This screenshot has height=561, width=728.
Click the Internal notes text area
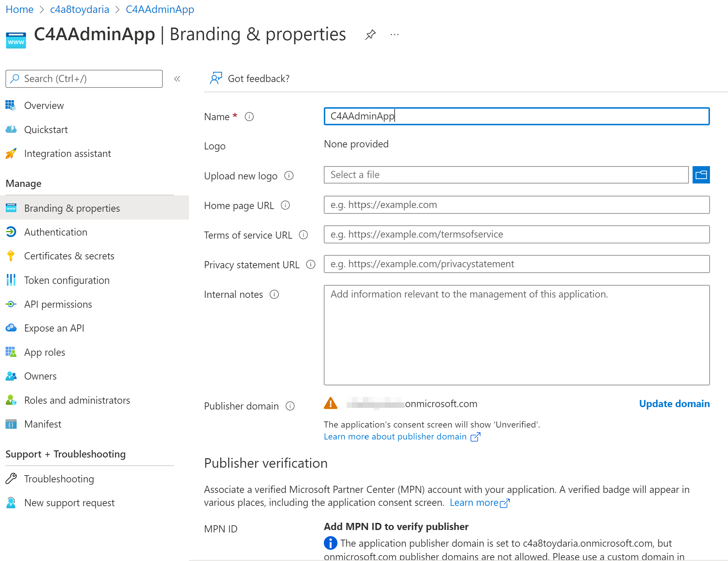tap(517, 335)
